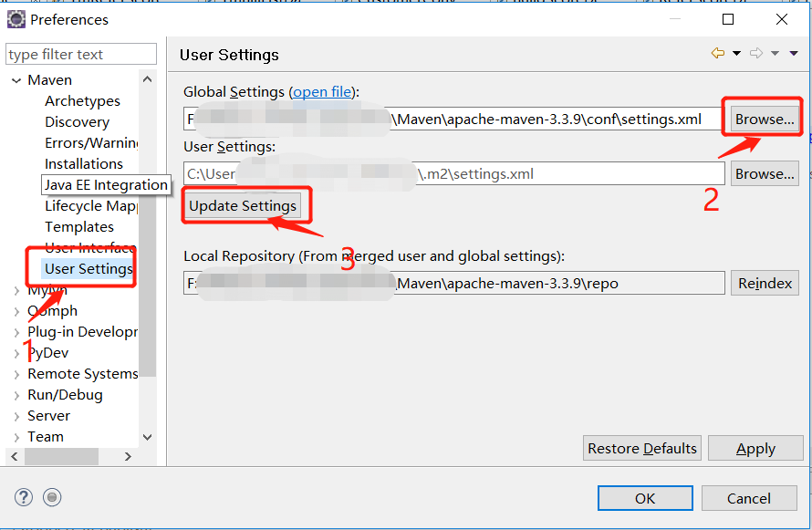Click the Local Repository path field

[x=454, y=283]
